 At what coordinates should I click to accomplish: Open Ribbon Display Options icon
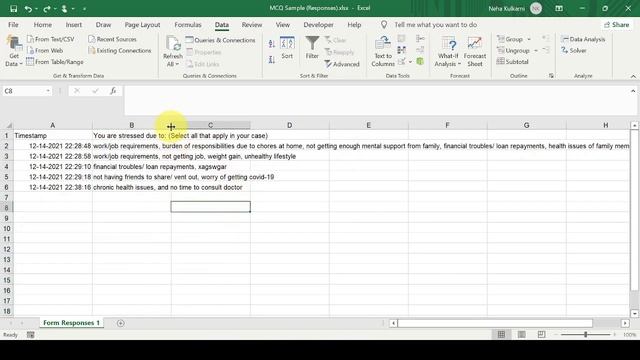click(559, 9)
